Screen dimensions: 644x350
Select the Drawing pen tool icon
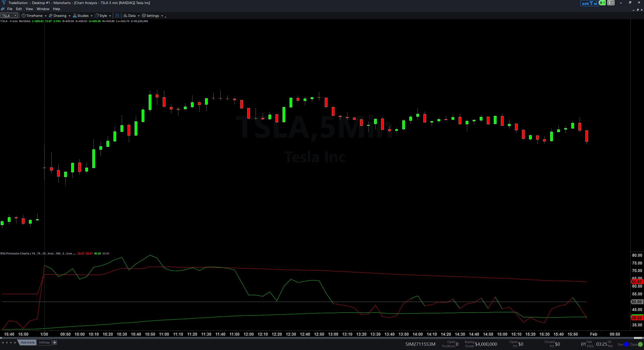tap(51, 15)
